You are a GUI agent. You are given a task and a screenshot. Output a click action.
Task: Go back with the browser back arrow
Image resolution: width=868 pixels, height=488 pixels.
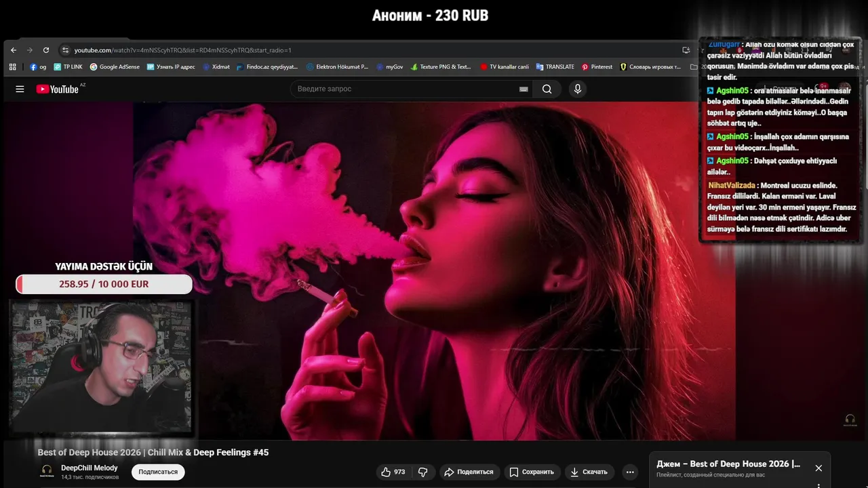click(14, 50)
